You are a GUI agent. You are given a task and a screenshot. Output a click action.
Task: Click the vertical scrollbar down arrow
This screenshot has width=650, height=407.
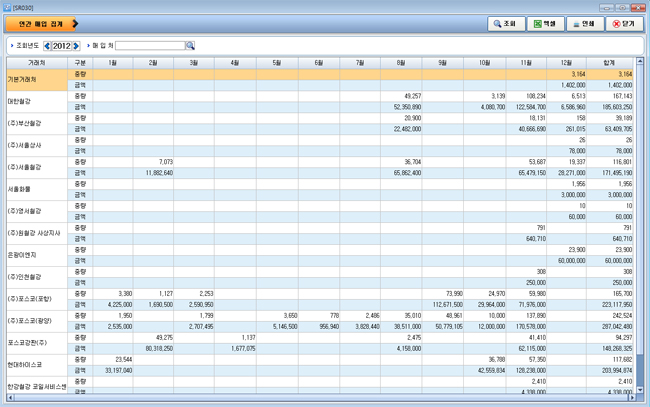pyautogui.click(x=640, y=390)
